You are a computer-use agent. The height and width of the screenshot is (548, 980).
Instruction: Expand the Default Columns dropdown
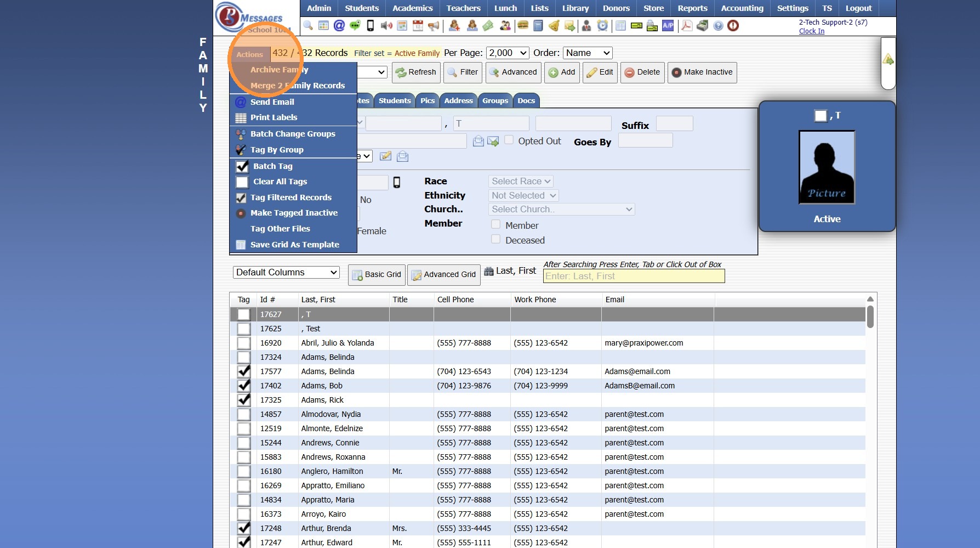coord(286,273)
